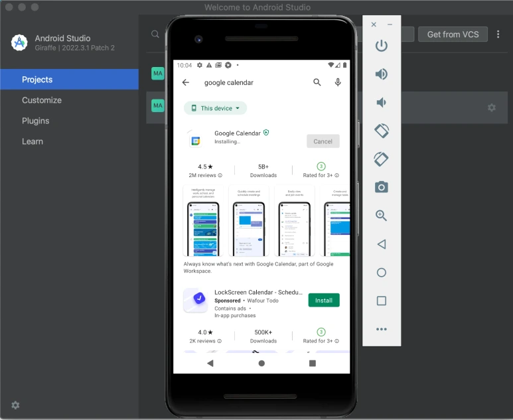
Task: Click the Android Studio project search icon
Action: [155, 34]
